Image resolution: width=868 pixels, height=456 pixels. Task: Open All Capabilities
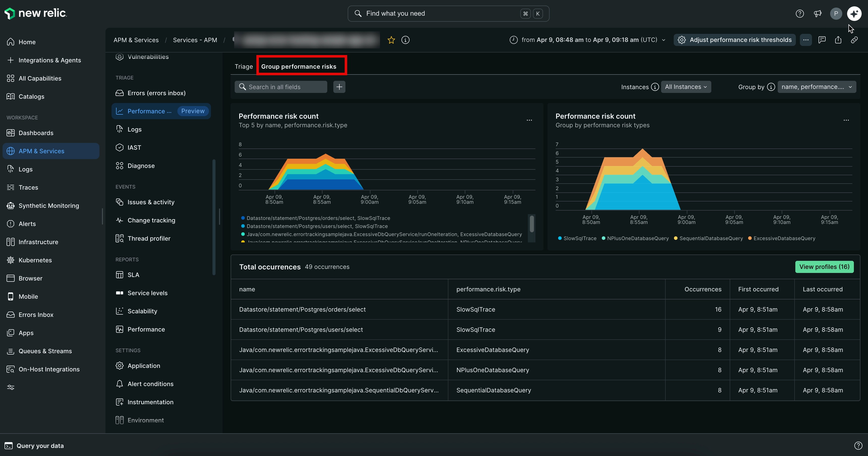pyautogui.click(x=51, y=78)
